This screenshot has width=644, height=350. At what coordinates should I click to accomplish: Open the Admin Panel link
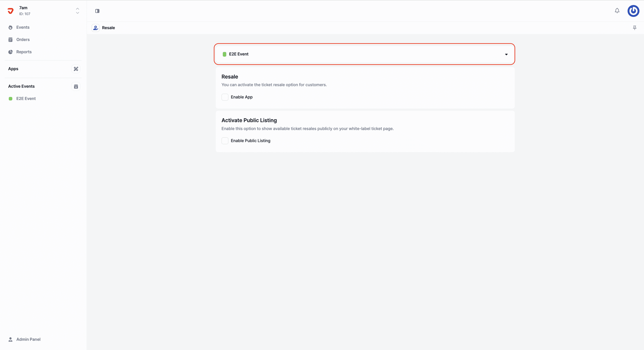[28, 339]
